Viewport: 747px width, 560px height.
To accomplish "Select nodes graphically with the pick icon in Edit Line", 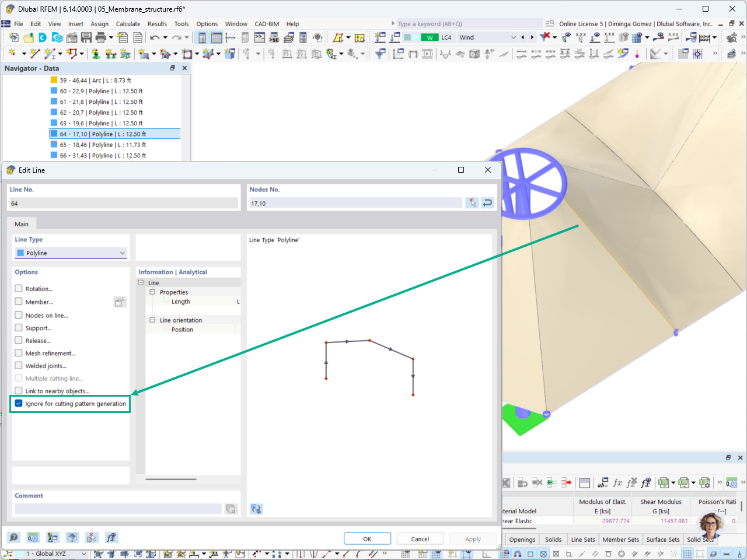I will point(472,203).
